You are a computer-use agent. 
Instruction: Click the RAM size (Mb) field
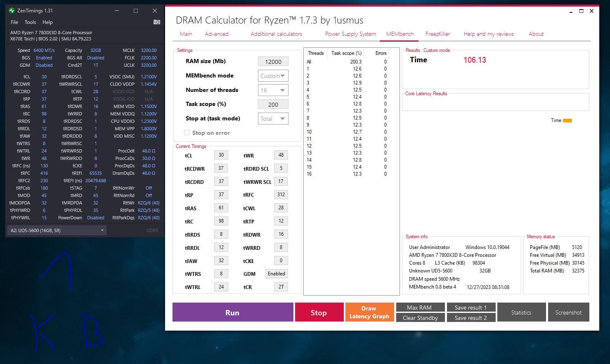[273, 61]
